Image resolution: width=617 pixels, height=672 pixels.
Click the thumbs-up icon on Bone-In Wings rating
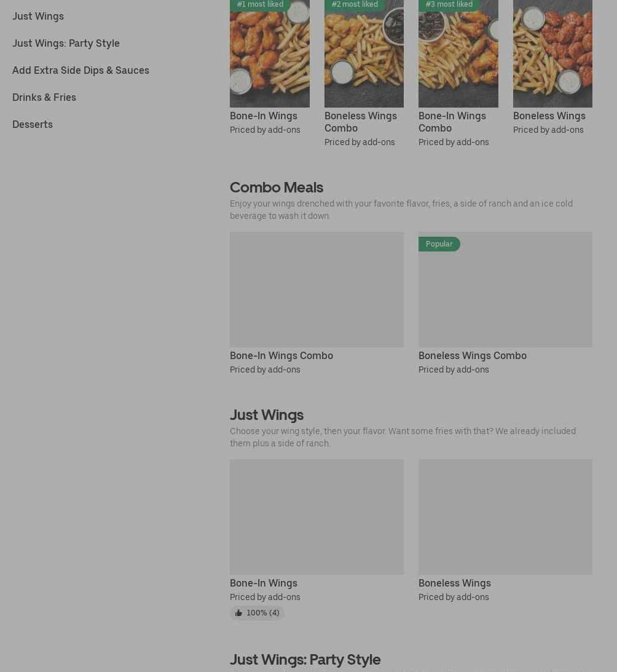click(238, 613)
